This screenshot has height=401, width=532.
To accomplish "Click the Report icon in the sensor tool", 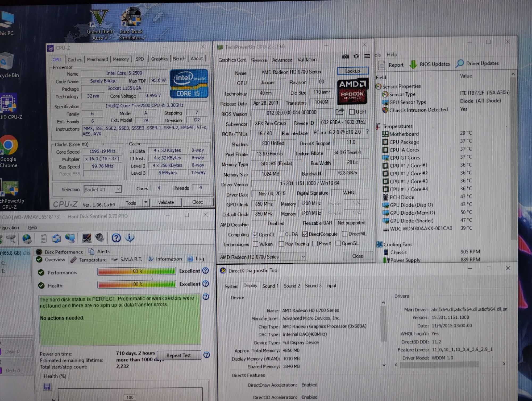I will point(382,65).
